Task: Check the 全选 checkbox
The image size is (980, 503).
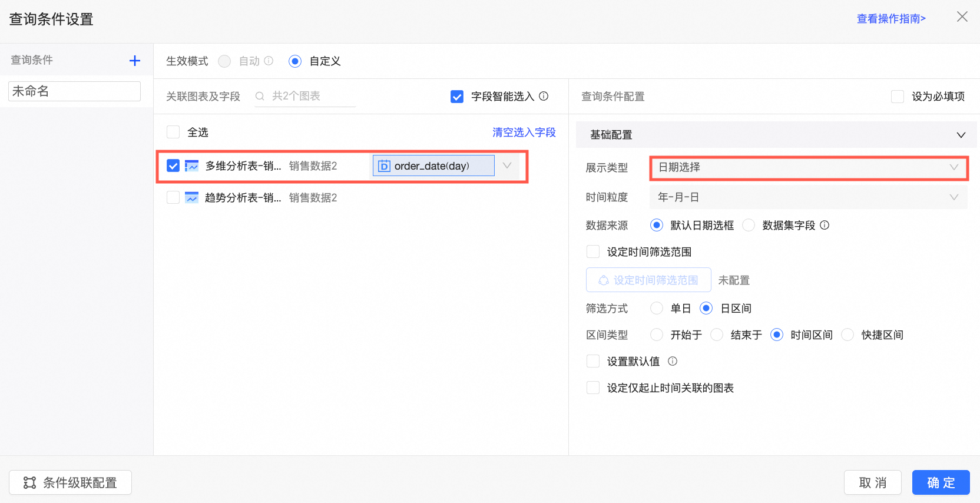Action: [173, 132]
